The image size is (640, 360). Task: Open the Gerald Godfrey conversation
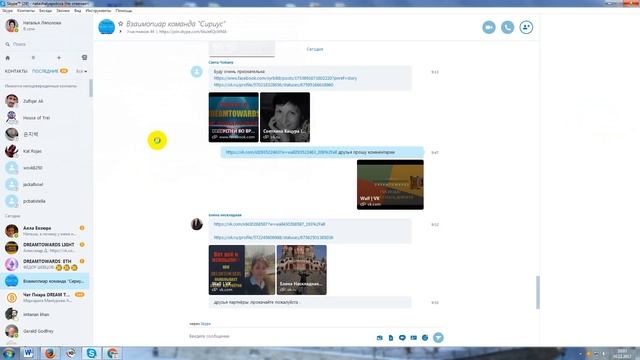pos(45,331)
